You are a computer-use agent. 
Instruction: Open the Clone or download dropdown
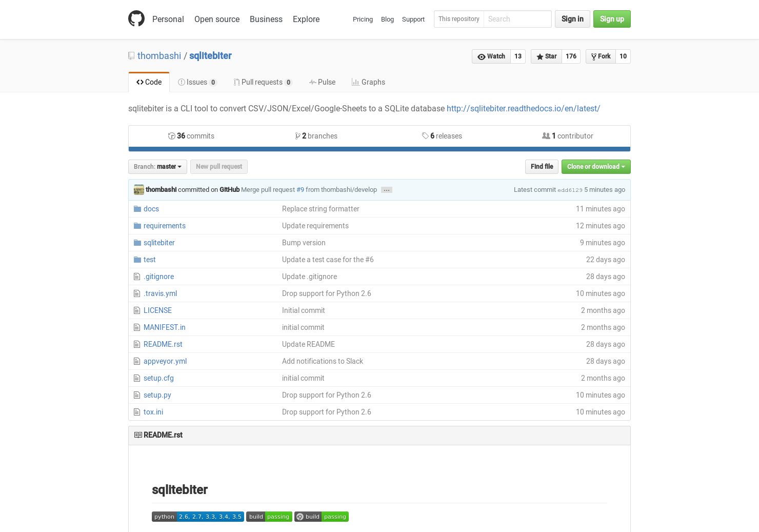[596, 167]
